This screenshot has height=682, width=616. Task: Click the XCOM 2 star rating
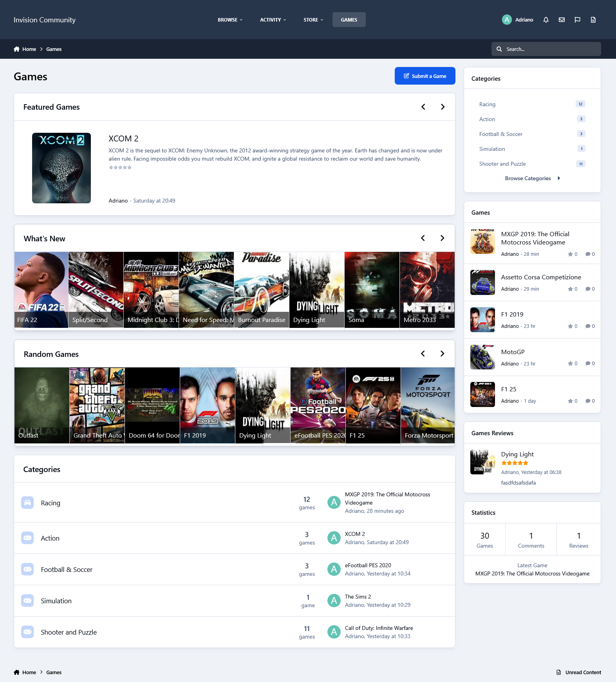click(120, 168)
